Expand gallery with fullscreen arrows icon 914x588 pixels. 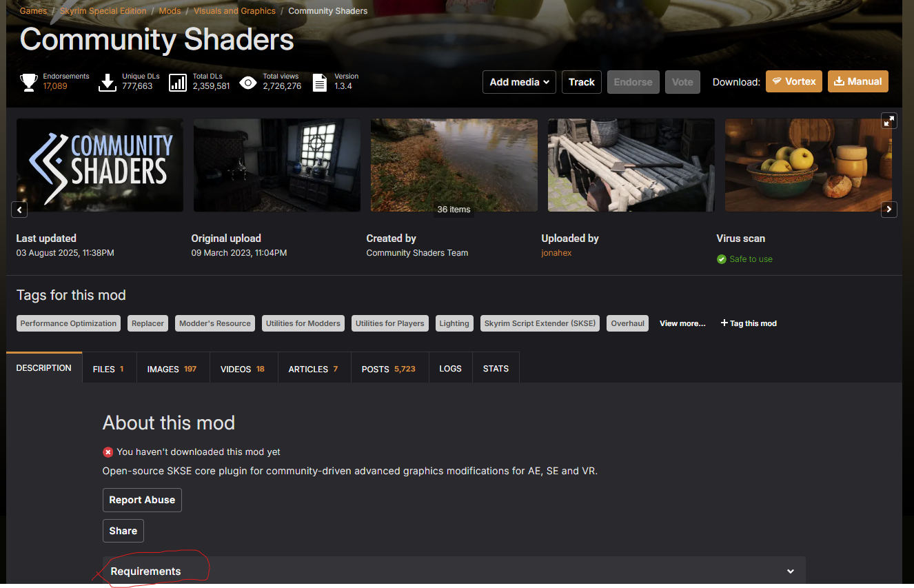tap(889, 121)
